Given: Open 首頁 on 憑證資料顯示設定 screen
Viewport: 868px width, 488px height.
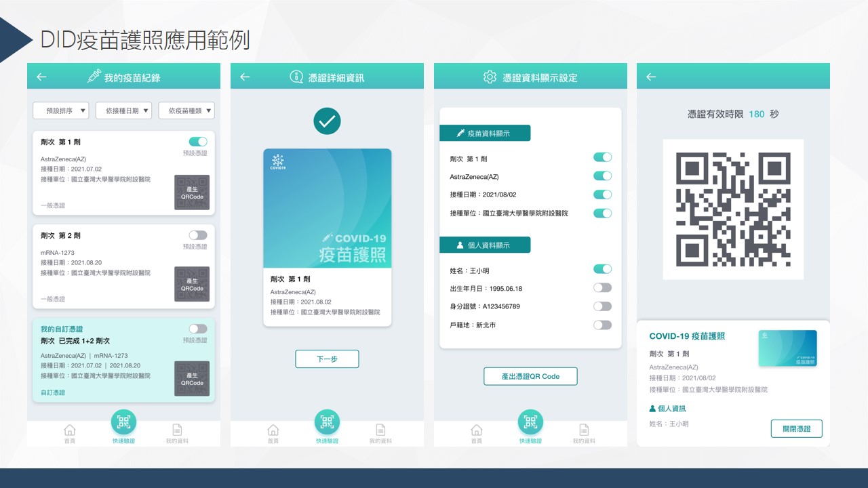Looking at the screenshot, I should pos(476,434).
